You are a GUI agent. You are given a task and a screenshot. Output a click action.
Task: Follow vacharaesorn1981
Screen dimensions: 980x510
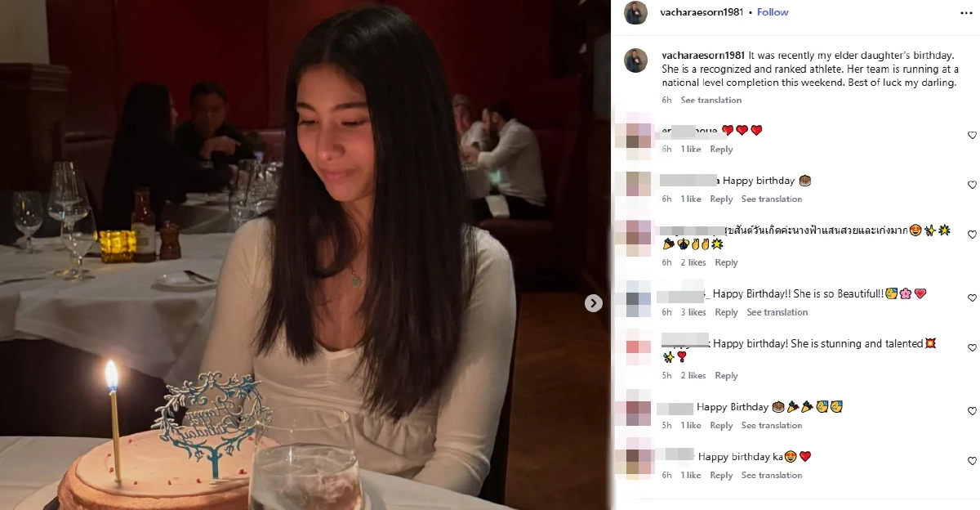point(773,12)
